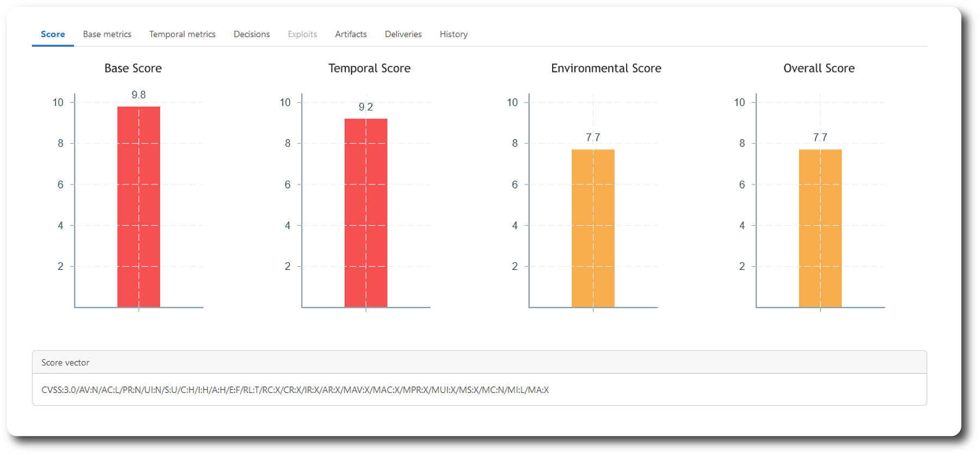This screenshot has height=455, width=980.
Task: Switch to the Deliveries tab
Action: click(403, 34)
